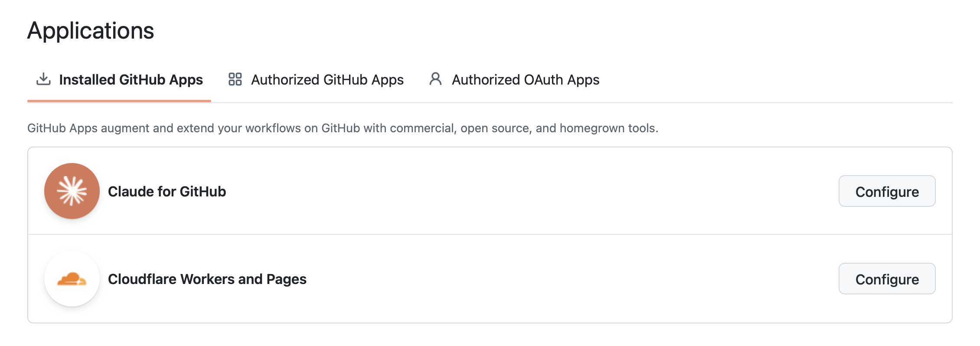Click the Applications page heading
The height and width of the screenshot is (346, 980).
click(x=91, y=31)
